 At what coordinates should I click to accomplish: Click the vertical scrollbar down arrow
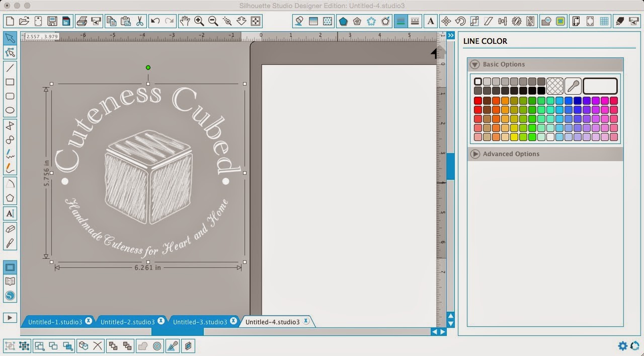451,323
